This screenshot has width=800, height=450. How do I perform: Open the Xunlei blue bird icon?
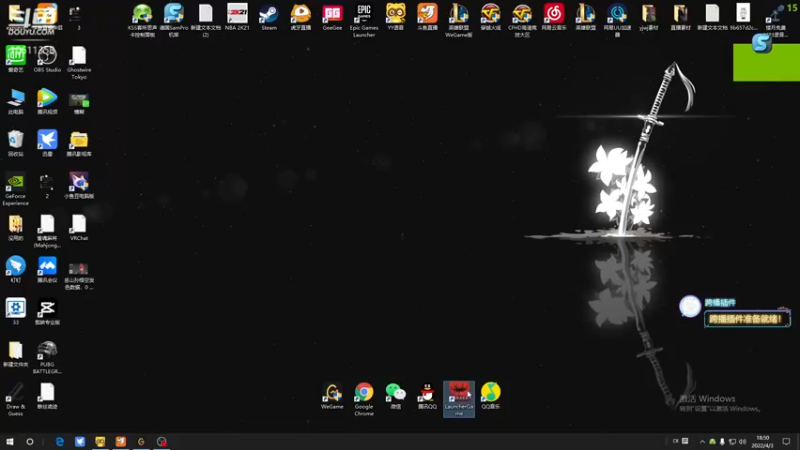click(47, 143)
